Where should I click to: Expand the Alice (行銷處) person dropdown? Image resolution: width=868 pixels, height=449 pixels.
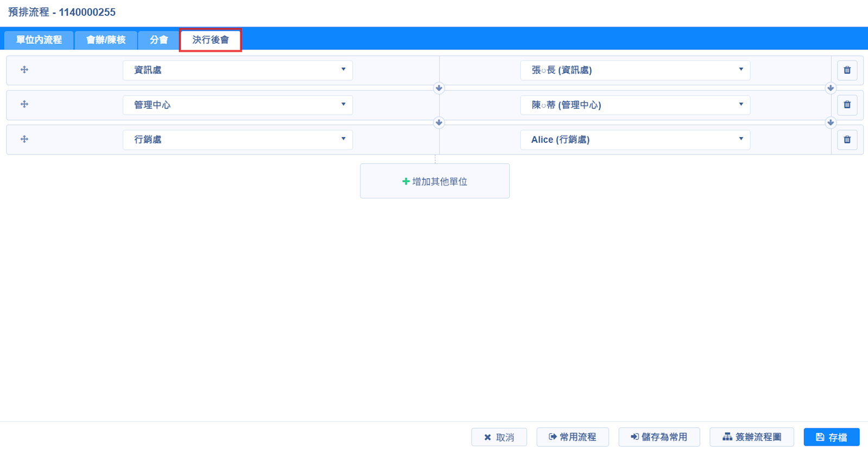coord(635,139)
